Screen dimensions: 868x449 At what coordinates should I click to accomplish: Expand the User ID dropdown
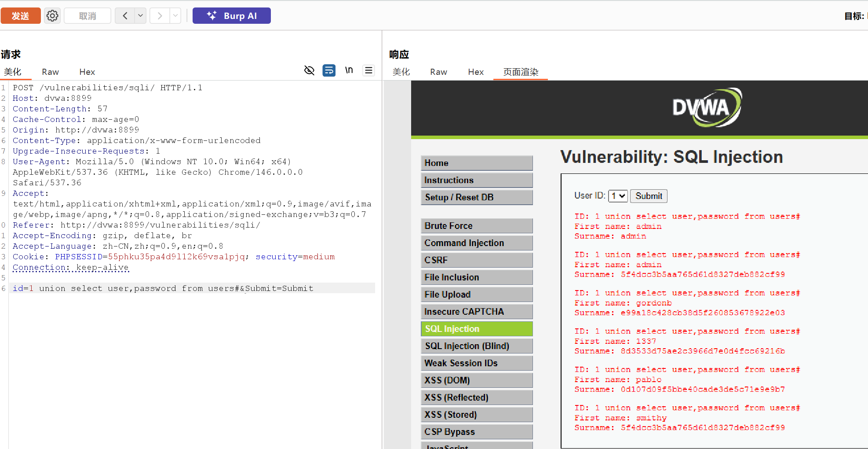coord(618,196)
